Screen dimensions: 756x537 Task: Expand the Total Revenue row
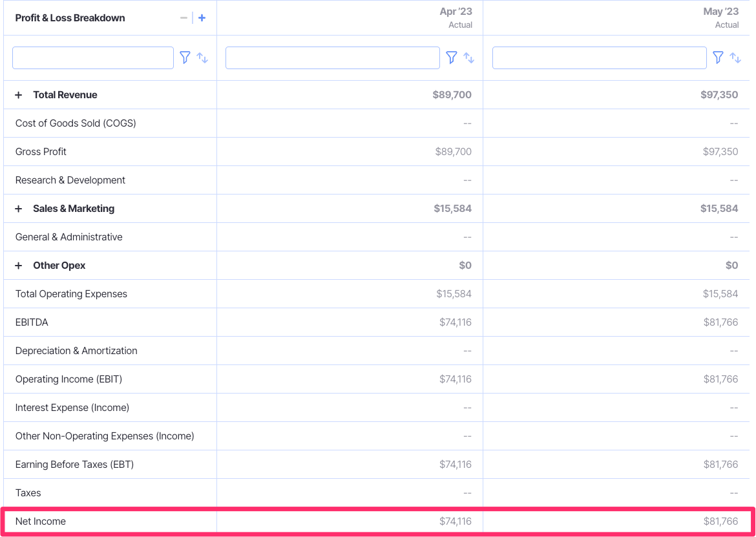(18, 94)
